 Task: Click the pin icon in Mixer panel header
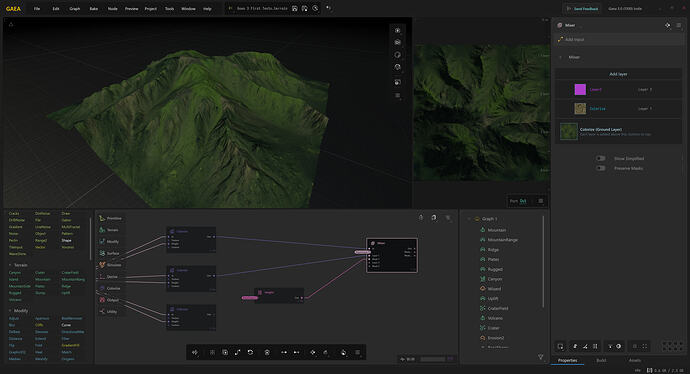click(x=668, y=25)
